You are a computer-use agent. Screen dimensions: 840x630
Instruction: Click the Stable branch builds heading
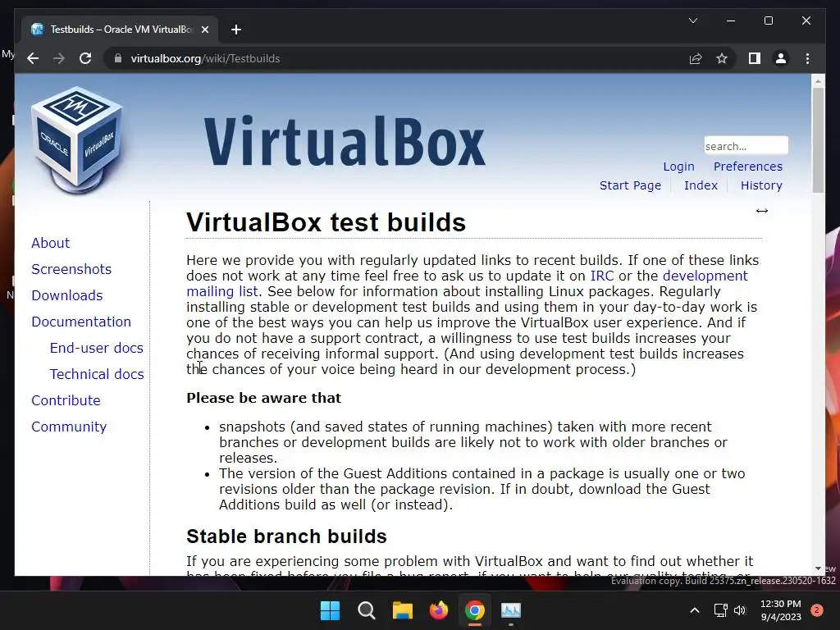pyautogui.click(x=286, y=536)
